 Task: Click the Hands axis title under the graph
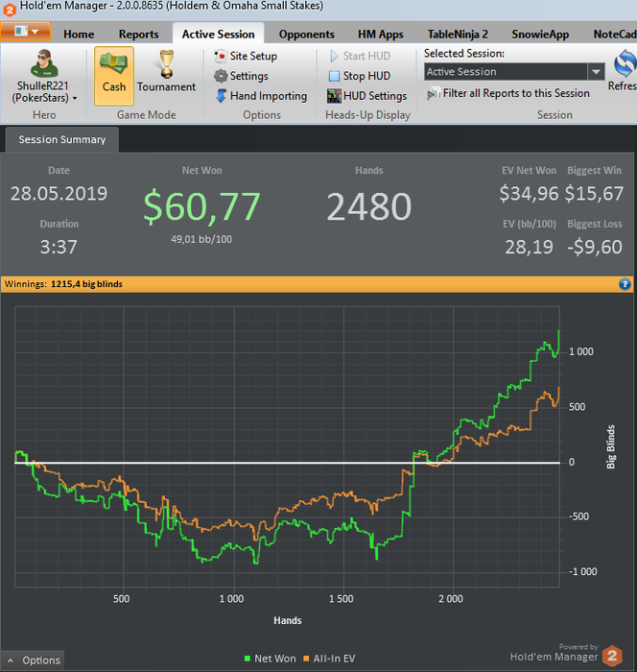(x=288, y=620)
